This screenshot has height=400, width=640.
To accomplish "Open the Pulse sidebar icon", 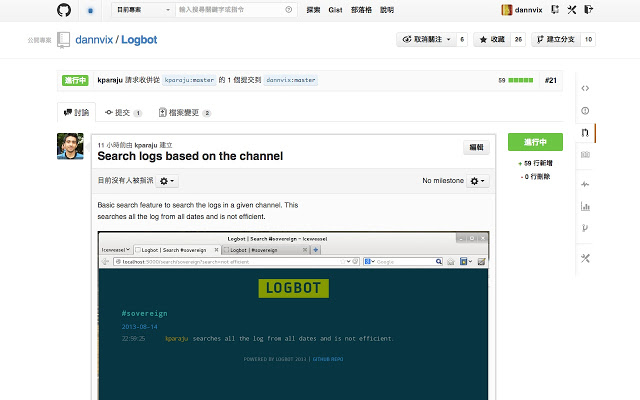I will (x=585, y=184).
